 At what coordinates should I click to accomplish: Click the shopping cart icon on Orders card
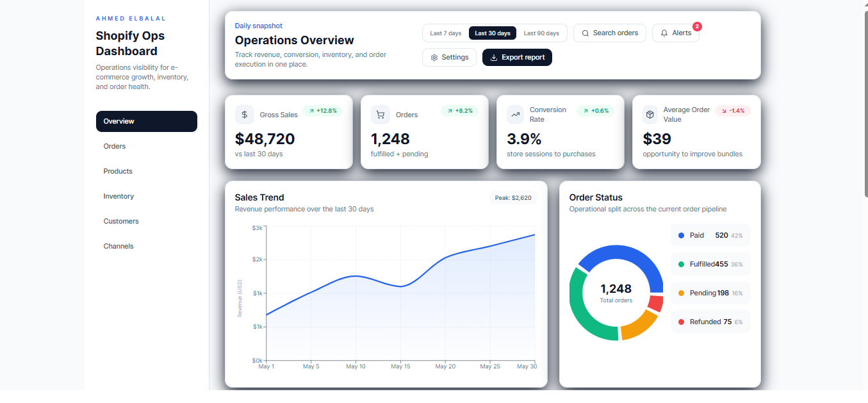[381, 115]
